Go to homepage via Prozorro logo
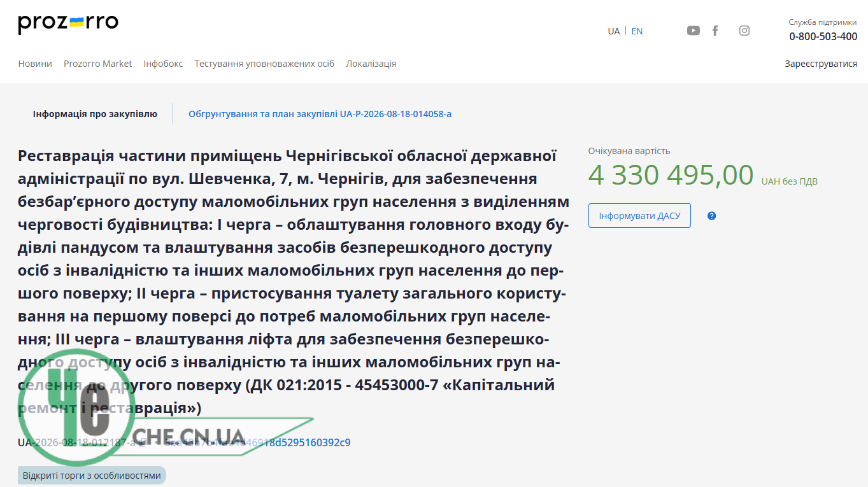 pos(68,24)
